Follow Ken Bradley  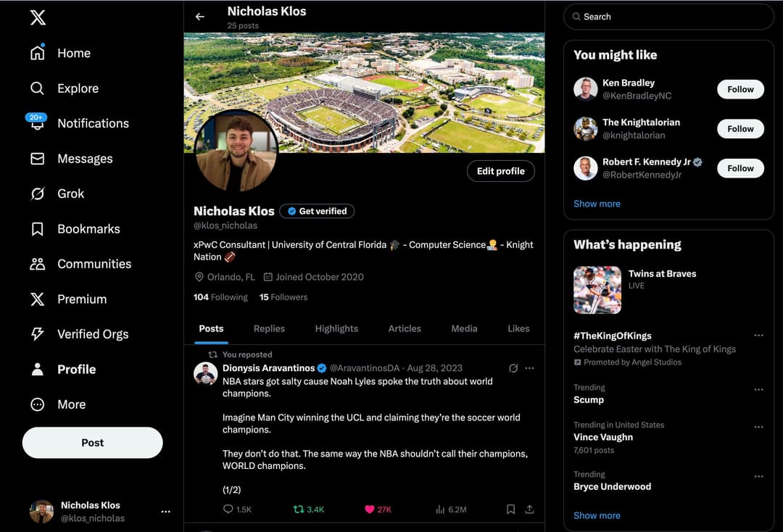point(740,89)
